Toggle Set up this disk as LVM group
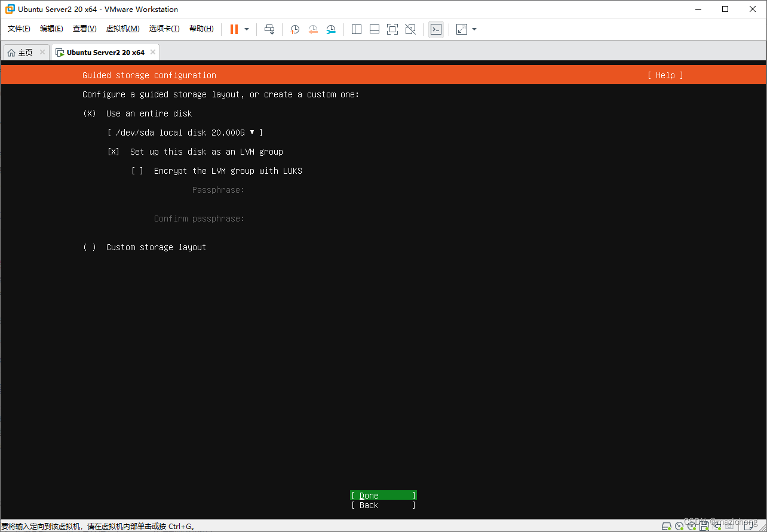The image size is (767, 532). point(195,152)
